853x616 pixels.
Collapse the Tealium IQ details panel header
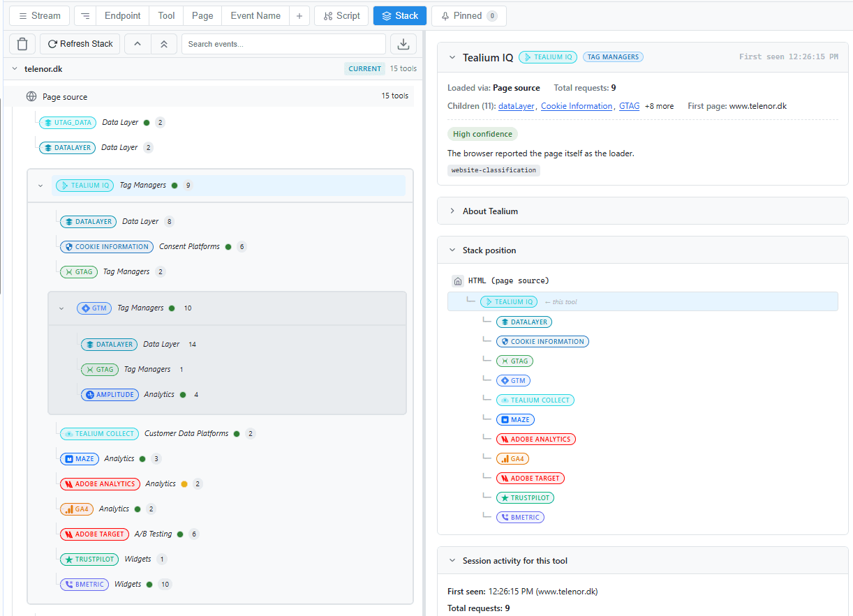pyautogui.click(x=452, y=58)
